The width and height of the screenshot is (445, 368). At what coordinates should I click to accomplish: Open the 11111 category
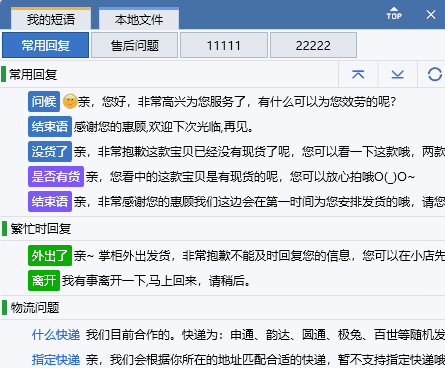tap(224, 45)
